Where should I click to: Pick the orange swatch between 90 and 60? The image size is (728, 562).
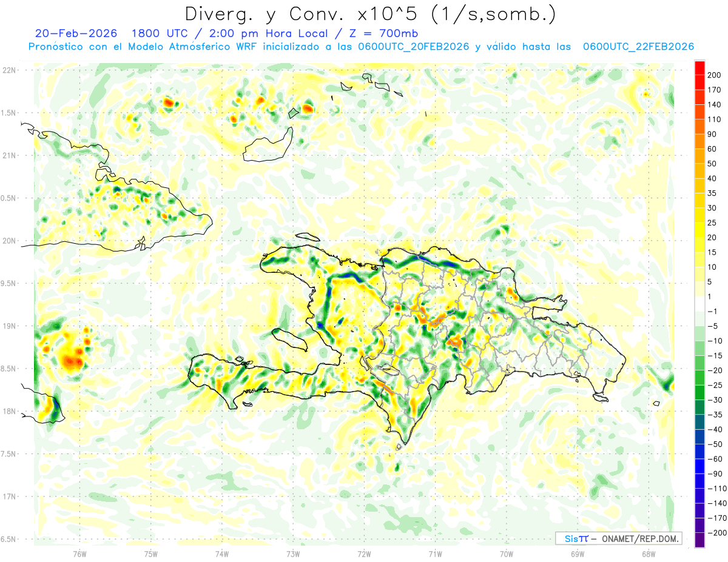[x=699, y=141]
